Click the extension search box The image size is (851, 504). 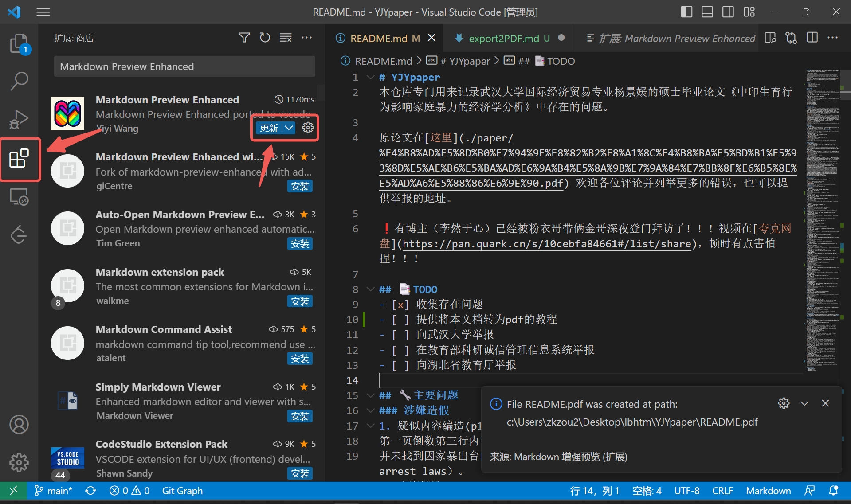pyautogui.click(x=184, y=66)
